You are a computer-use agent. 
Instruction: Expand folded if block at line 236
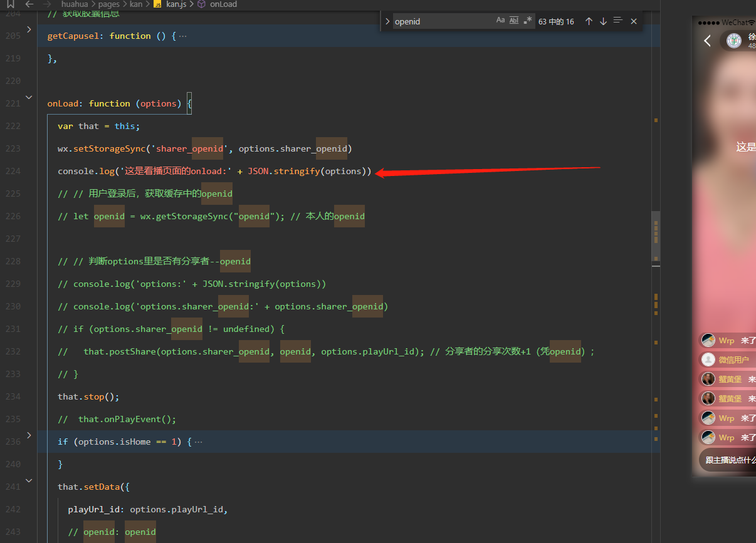29,435
